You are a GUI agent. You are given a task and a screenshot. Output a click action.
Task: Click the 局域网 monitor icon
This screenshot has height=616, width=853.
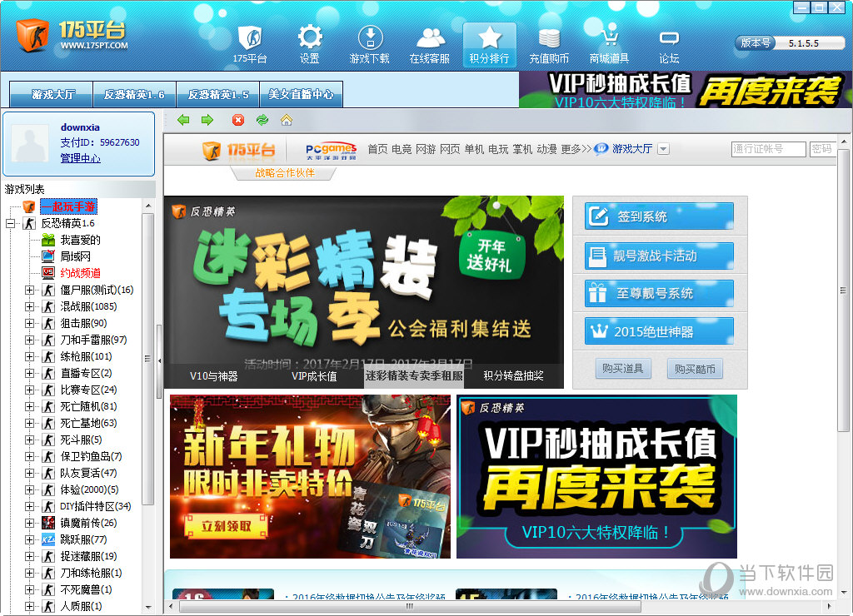coord(48,256)
